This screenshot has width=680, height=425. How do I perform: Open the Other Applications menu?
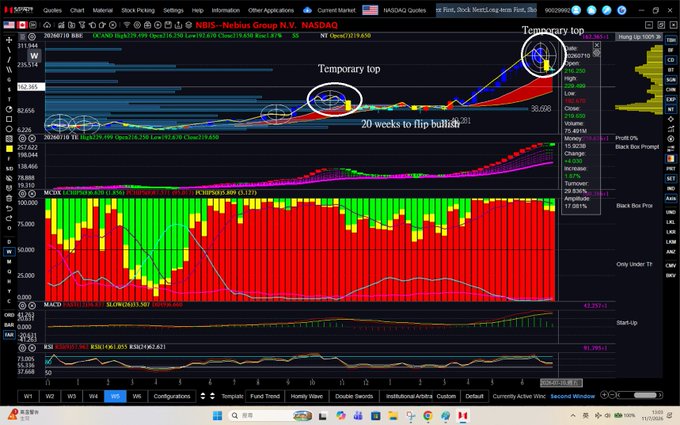coord(271,10)
